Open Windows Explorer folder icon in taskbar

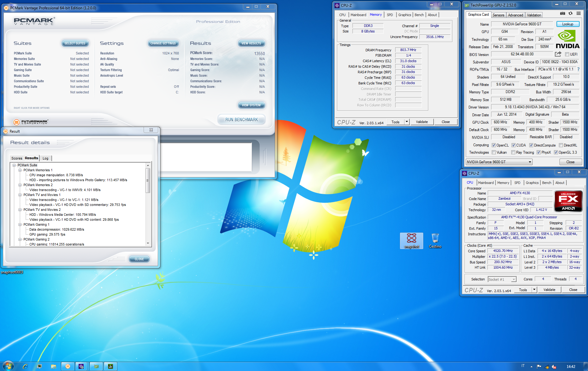click(54, 366)
